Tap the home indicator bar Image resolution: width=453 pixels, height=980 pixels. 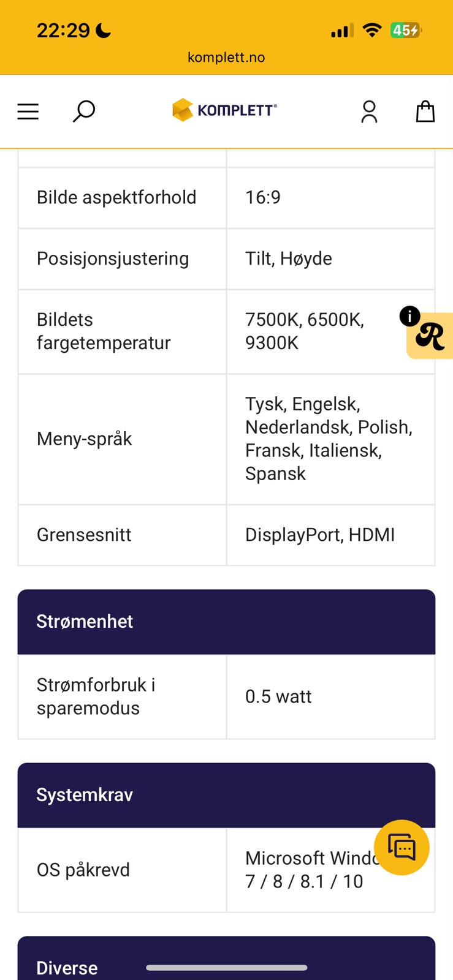click(x=226, y=968)
